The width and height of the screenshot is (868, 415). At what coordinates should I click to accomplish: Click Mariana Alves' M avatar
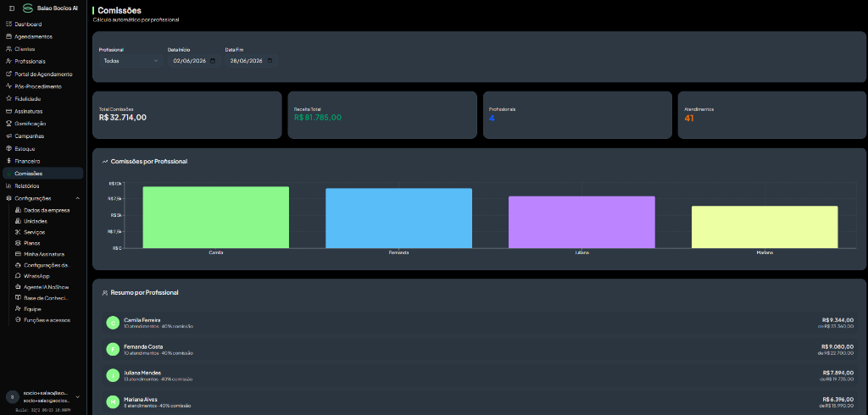(x=113, y=401)
